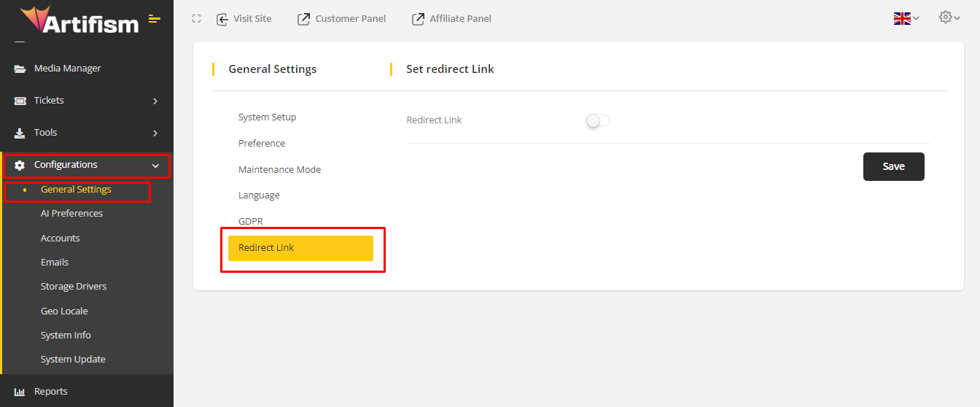Enable the Redirect Link toggle

click(x=597, y=120)
